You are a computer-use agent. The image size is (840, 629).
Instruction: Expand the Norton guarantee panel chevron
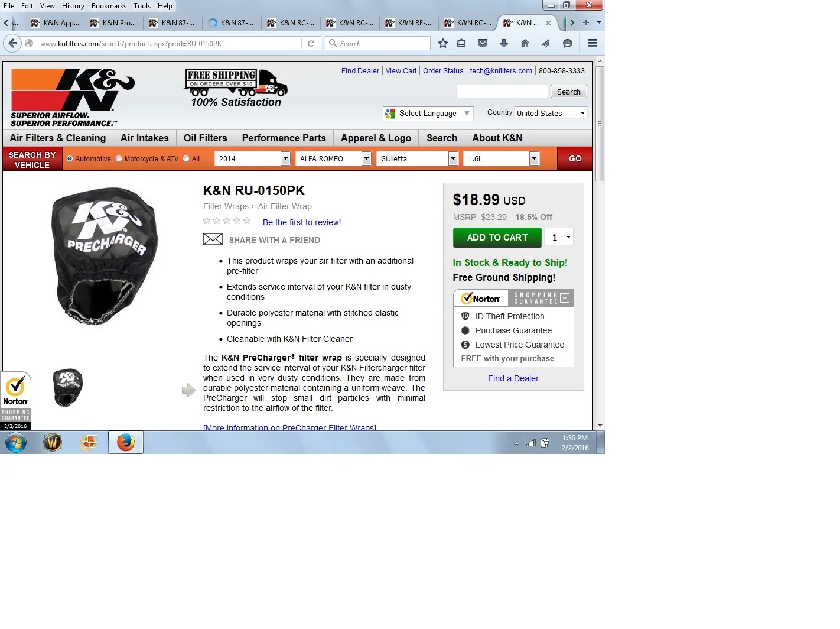coord(565,298)
